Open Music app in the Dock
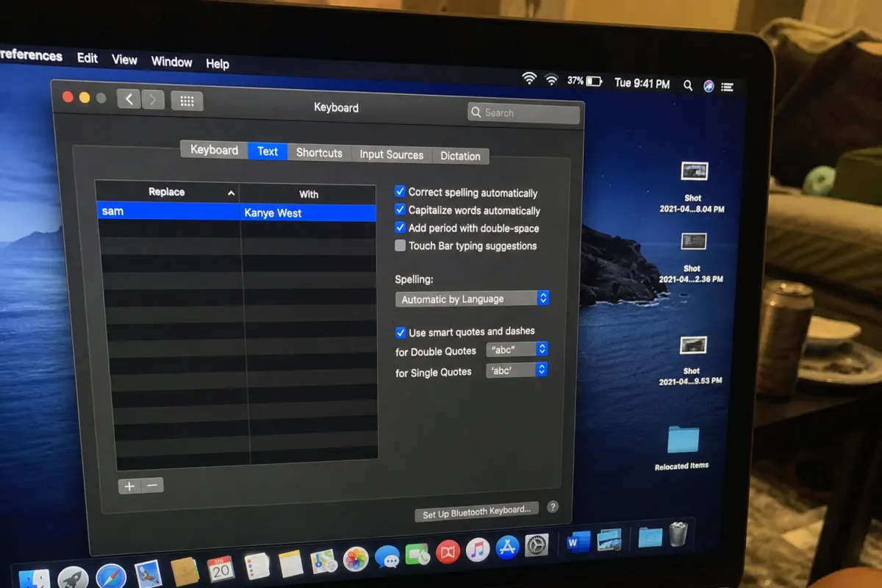Viewport: 882px width, 588px height. click(x=478, y=549)
